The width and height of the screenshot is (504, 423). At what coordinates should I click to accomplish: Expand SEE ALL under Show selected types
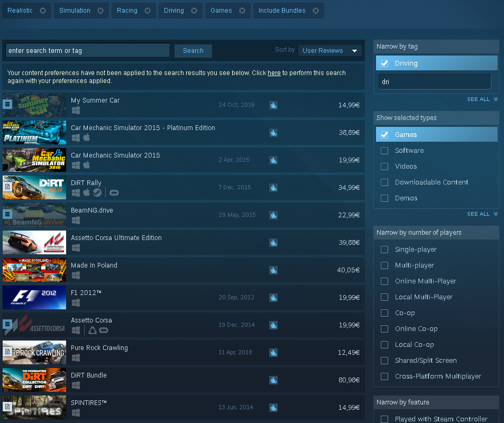482,214
